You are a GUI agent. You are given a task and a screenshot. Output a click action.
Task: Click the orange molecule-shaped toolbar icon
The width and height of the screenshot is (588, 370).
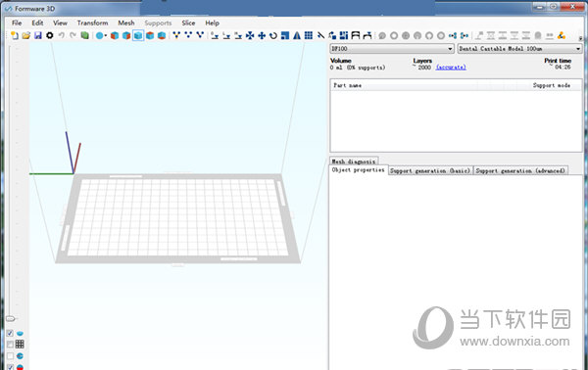pyautogui.click(x=562, y=35)
